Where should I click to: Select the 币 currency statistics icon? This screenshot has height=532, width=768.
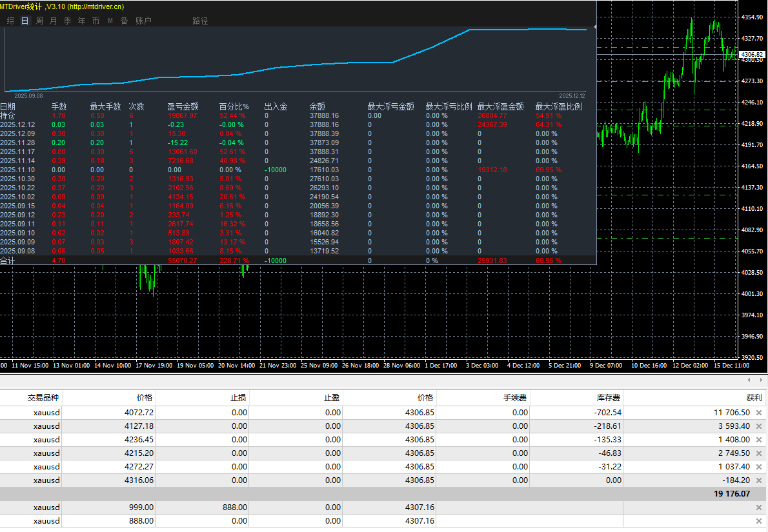pos(95,20)
